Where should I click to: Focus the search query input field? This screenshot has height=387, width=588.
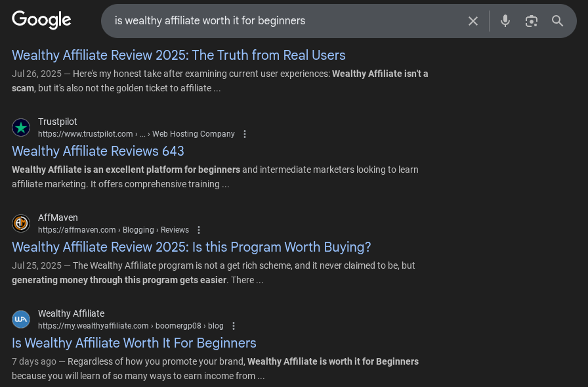282,21
